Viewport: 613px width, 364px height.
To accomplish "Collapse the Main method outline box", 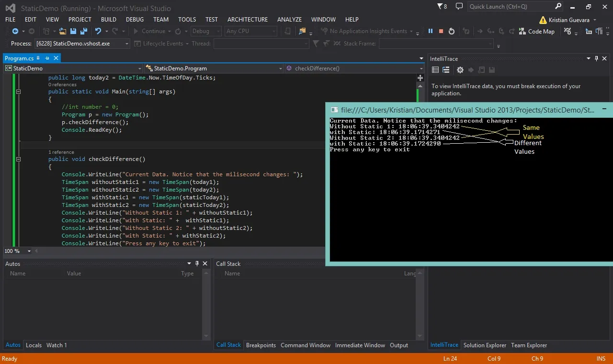I will pos(19,91).
